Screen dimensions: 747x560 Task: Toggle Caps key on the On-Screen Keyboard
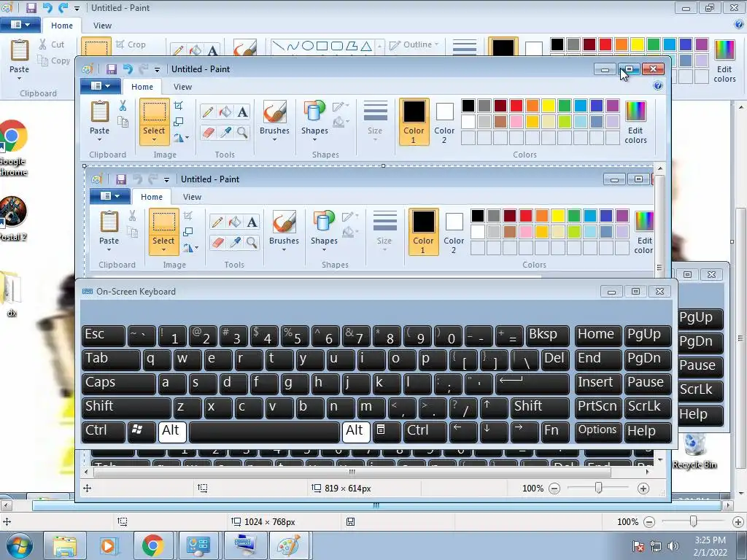pos(118,383)
